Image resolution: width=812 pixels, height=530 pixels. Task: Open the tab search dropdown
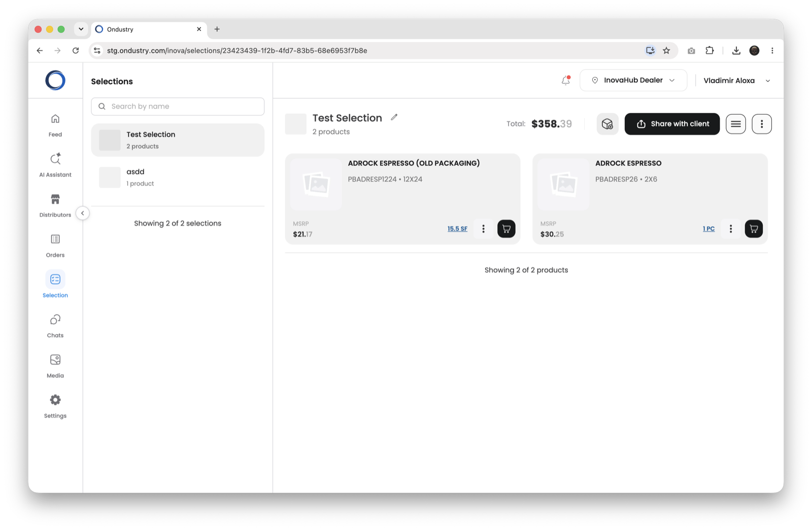[81, 29]
